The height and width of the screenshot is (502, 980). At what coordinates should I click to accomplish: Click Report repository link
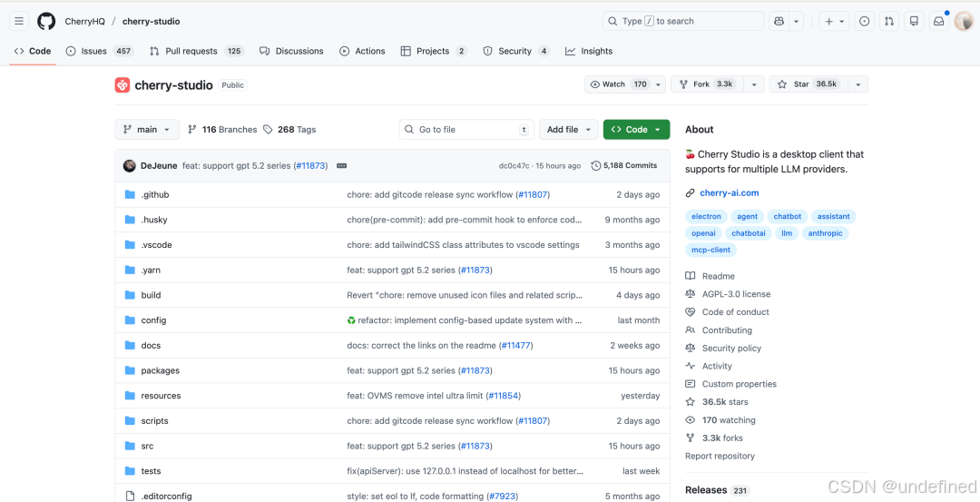(x=720, y=457)
